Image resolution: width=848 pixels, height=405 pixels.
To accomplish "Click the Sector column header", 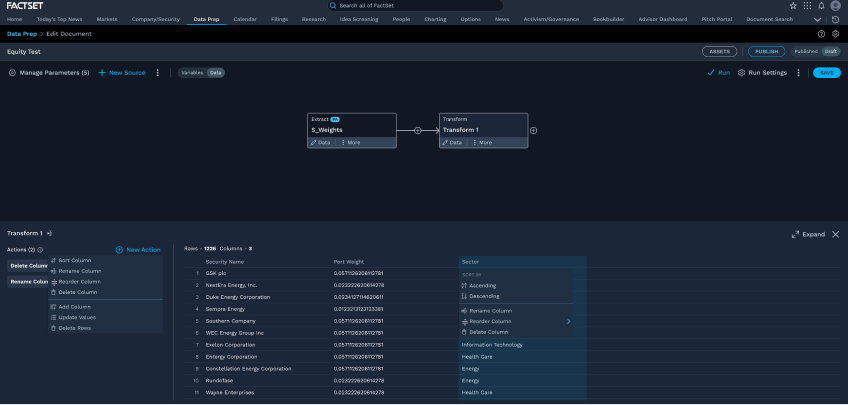I will pos(469,262).
